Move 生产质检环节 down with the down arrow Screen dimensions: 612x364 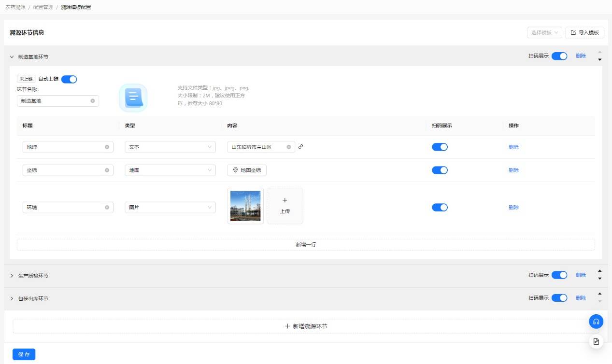tap(600, 279)
